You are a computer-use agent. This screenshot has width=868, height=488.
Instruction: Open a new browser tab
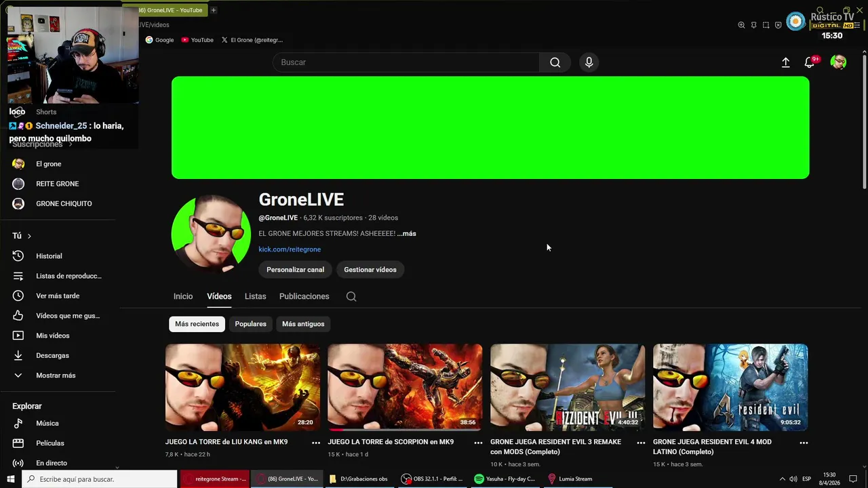point(213,10)
